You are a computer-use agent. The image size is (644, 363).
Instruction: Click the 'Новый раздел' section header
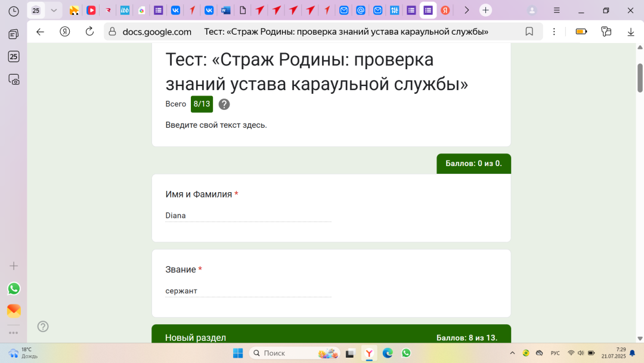point(196,337)
